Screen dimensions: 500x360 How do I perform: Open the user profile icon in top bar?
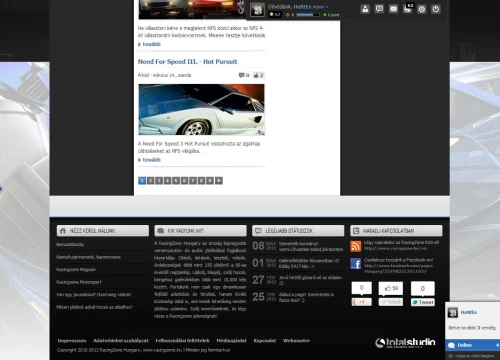tap(365, 9)
